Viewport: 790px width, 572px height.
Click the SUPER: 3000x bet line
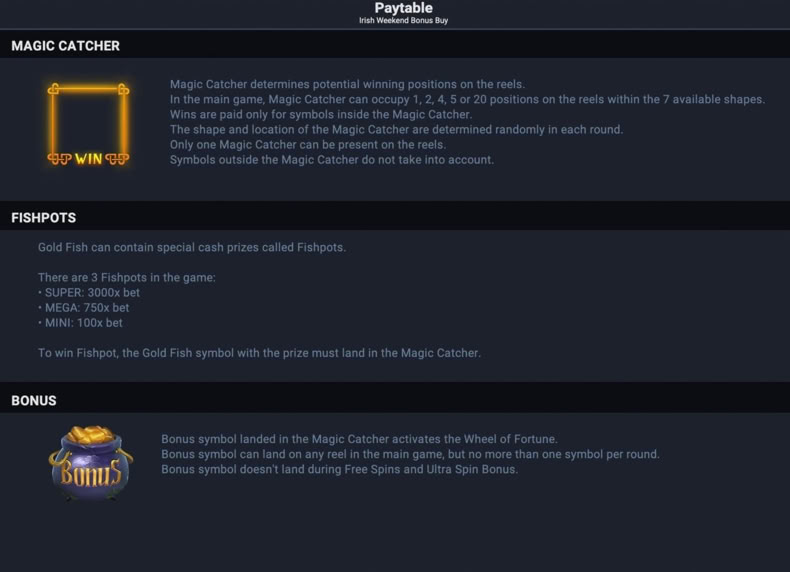[89, 293]
